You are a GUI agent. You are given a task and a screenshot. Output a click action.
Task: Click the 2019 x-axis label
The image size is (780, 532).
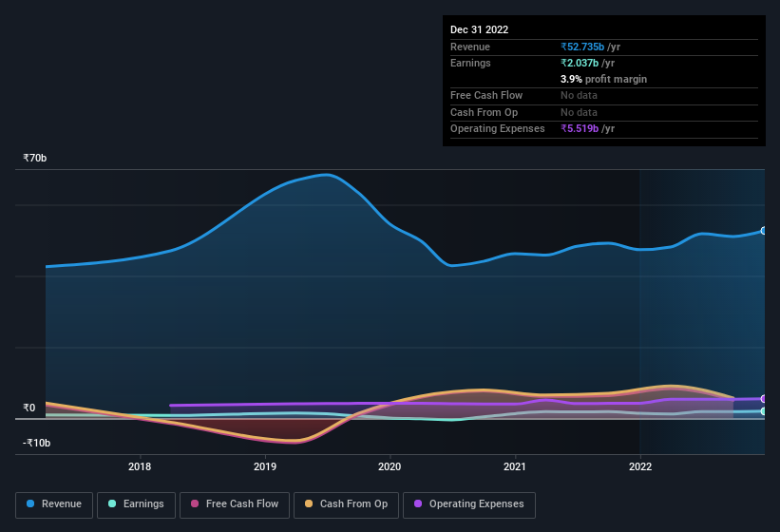pyautogui.click(x=265, y=466)
